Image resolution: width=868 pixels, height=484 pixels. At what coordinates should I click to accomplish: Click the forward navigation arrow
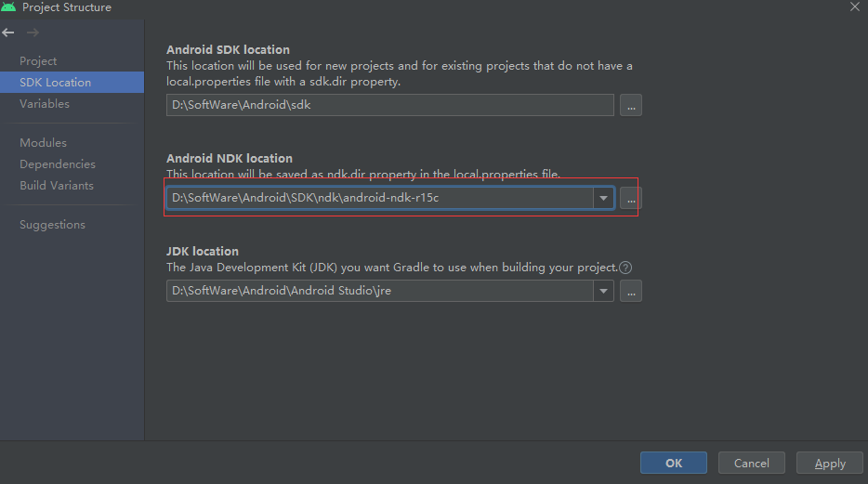click(33, 33)
